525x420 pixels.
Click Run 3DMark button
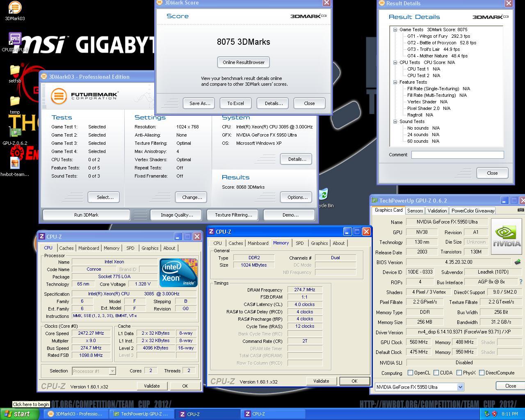(86, 215)
